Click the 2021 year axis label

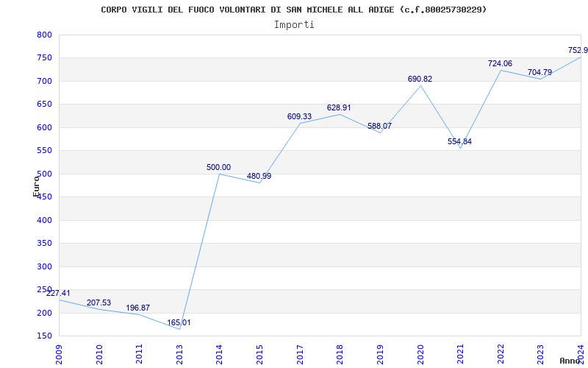point(461,354)
